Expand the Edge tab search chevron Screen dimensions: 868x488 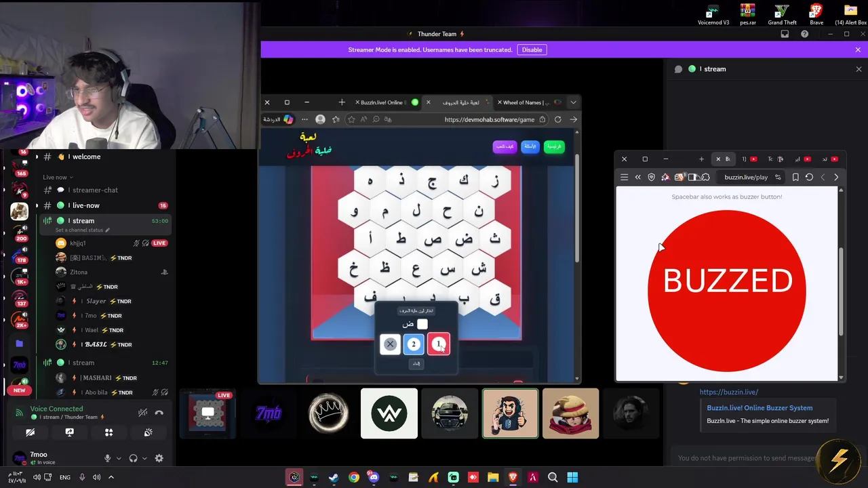573,102
